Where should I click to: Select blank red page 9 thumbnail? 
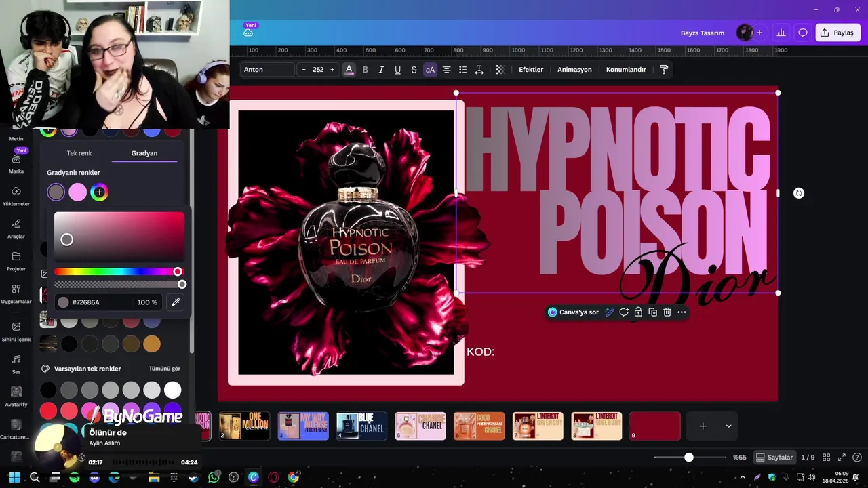(655, 426)
